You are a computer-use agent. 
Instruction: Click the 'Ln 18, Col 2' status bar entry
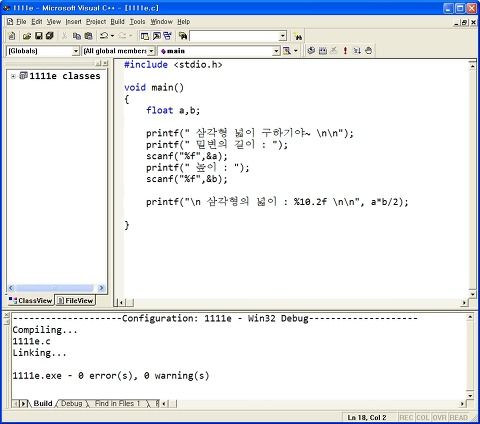tap(367, 417)
